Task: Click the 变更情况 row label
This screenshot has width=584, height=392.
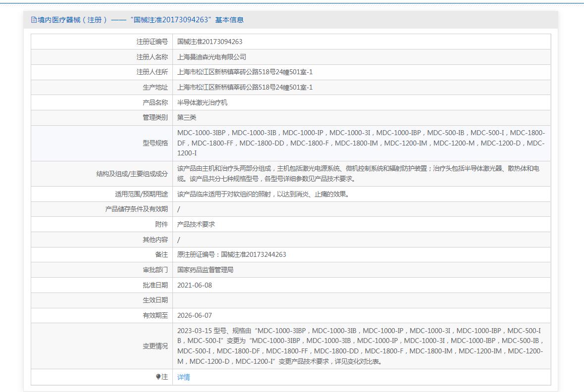Action: pyautogui.click(x=156, y=346)
